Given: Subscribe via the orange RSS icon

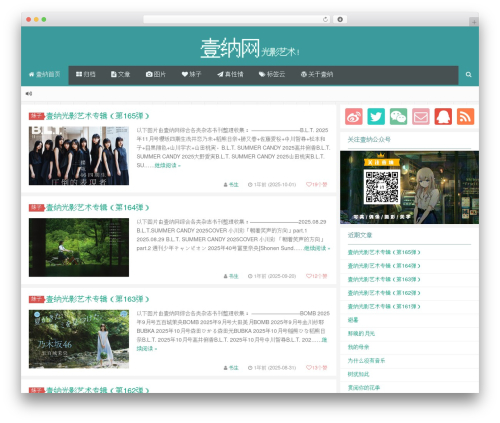Looking at the screenshot, I should click(x=465, y=116).
